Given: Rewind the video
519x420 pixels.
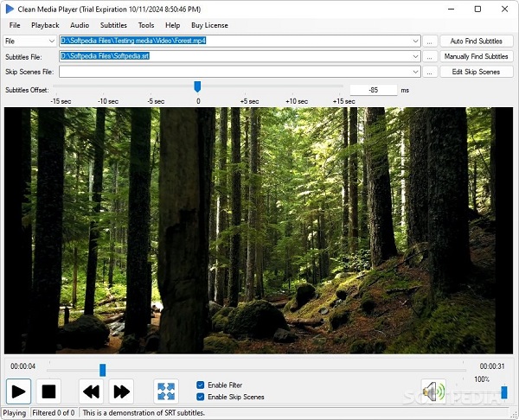Looking at the screenshot, I should coord(91,391).
